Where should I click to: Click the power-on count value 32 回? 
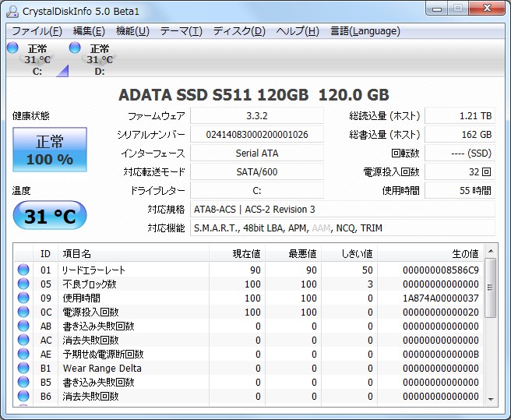click(460, 172)
